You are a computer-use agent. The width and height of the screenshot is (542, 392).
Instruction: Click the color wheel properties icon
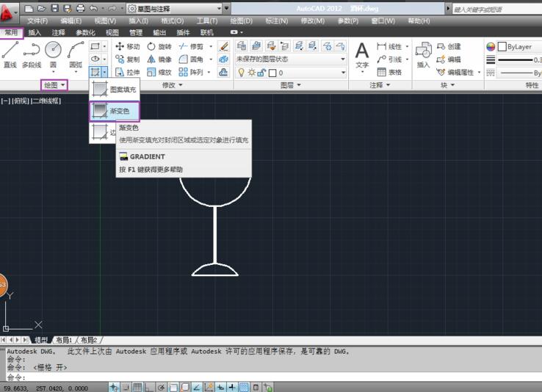491,47
